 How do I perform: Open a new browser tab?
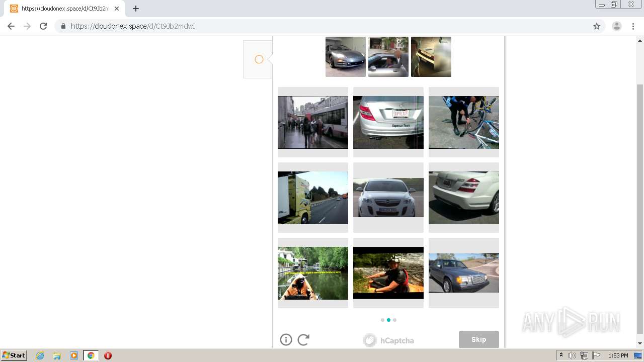pyautogui.click(x=136, y=9)
